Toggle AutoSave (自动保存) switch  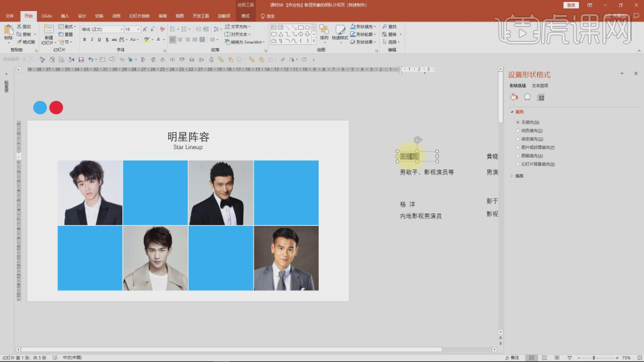(28, 60)
